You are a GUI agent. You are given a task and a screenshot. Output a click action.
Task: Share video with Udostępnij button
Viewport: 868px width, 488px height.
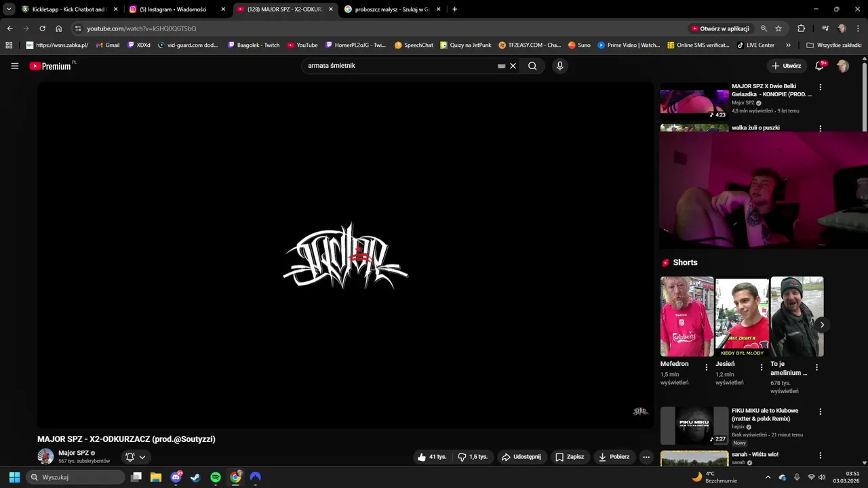click(x=521, y=457)
